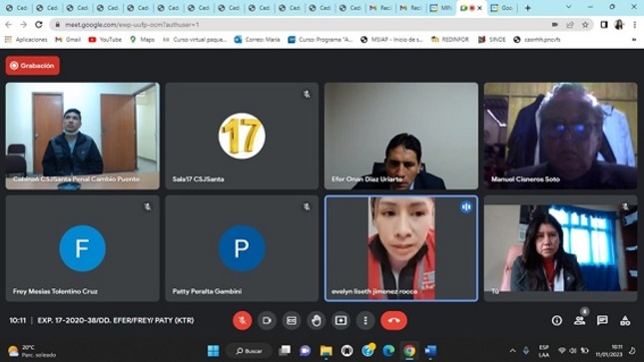Unmute the microphone in call controls
This screenshot has width=644, height=362.
pos(243,320)
